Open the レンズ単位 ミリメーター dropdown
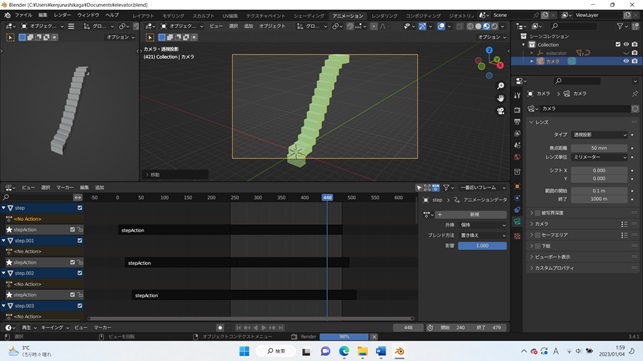This screenshot has width=643, height=361. click(x=599, y=157)
